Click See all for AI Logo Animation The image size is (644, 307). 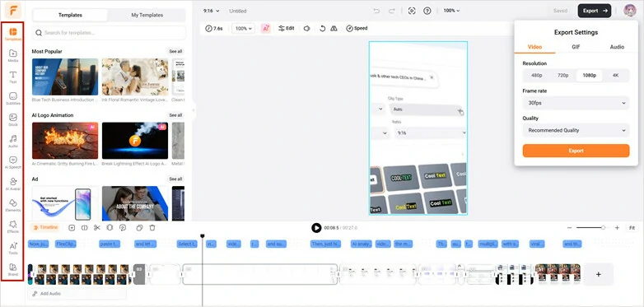pos(175,115)
